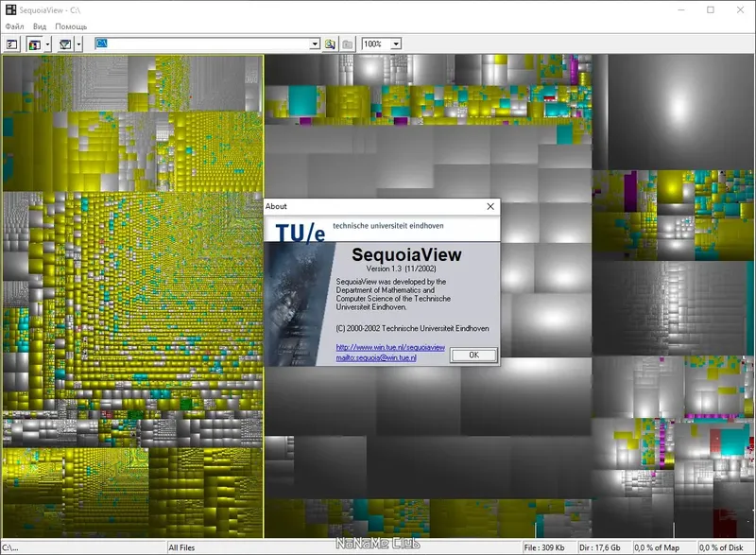Click the filter funnel toolbar icon
The width and height of the screenshot is (756, 555).
(65, 44)
